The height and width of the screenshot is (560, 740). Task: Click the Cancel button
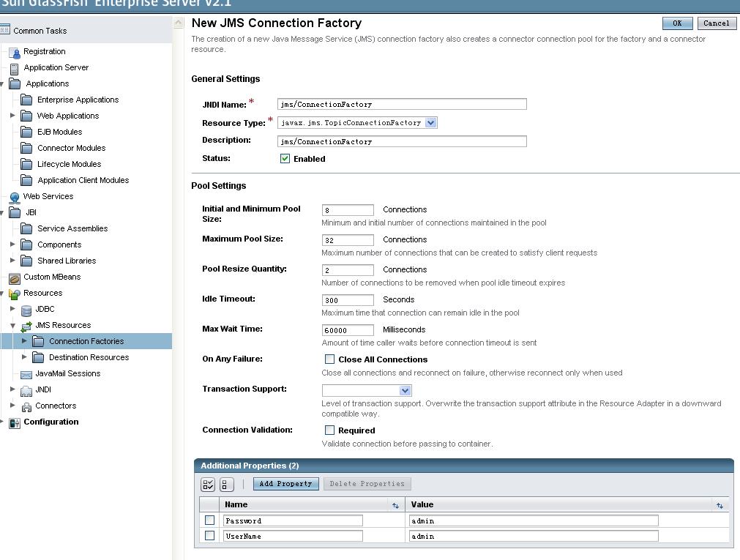[717, 23]
